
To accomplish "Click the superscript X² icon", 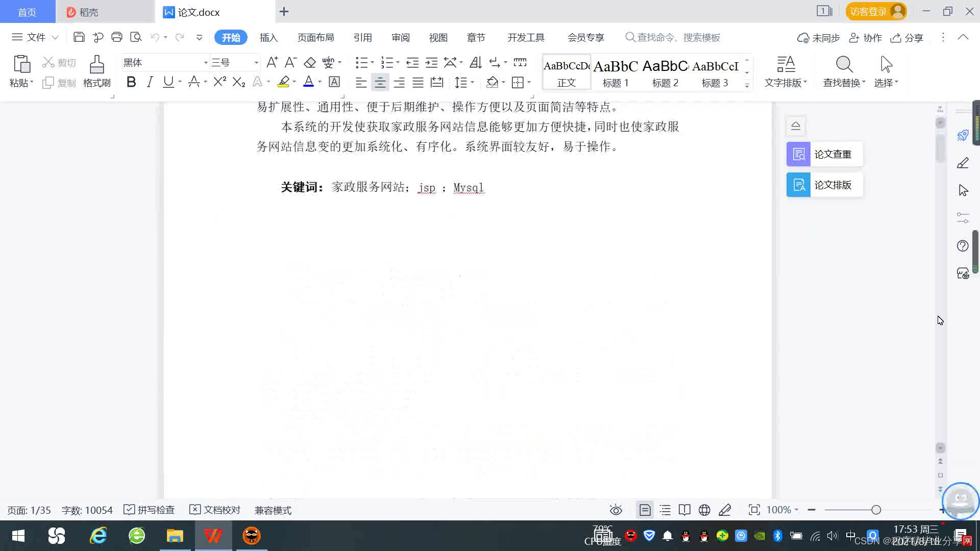I will pos(219,82).
